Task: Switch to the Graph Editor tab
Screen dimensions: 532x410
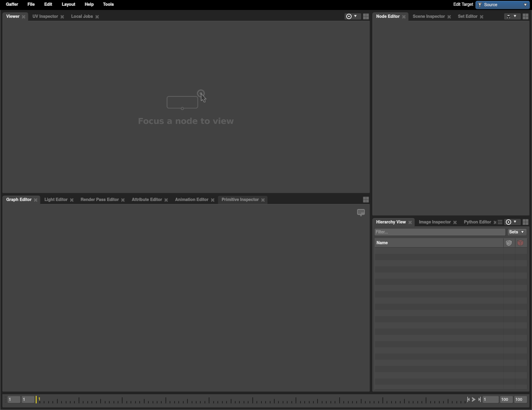Action: (x=19, y=199)
